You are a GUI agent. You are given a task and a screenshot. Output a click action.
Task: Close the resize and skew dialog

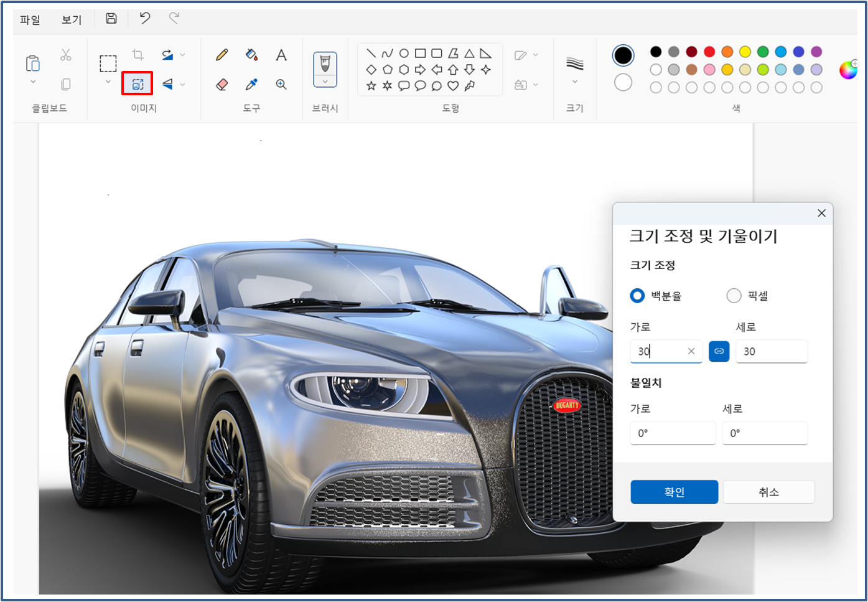tap(821, 213)
